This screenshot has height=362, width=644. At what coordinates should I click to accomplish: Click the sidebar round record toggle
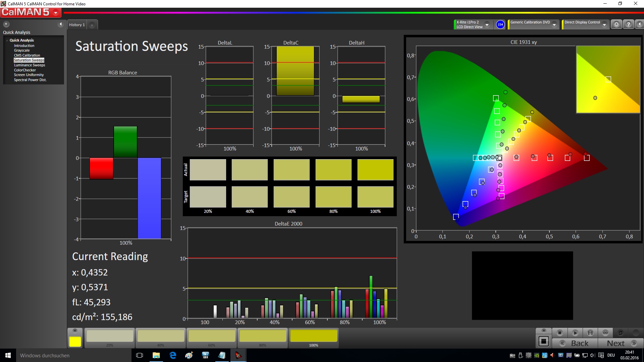[x=6, y=24]
